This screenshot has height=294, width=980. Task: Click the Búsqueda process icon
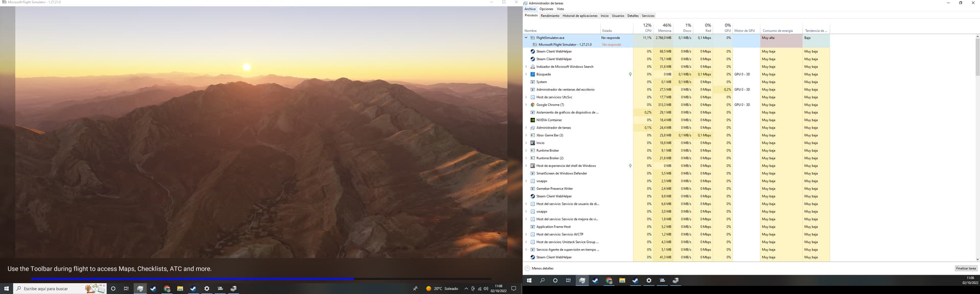(x=533, y=75)
